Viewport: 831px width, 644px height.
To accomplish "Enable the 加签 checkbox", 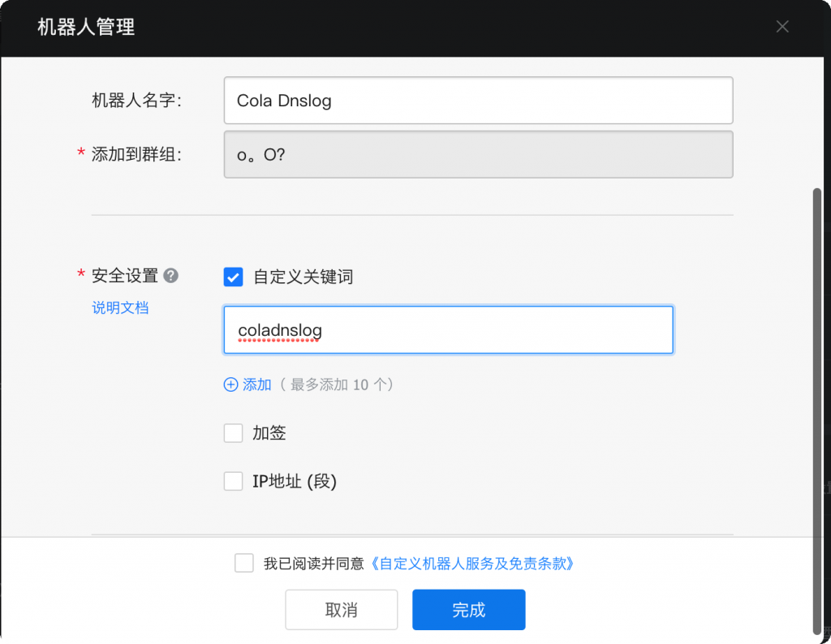I will [233, 432].
